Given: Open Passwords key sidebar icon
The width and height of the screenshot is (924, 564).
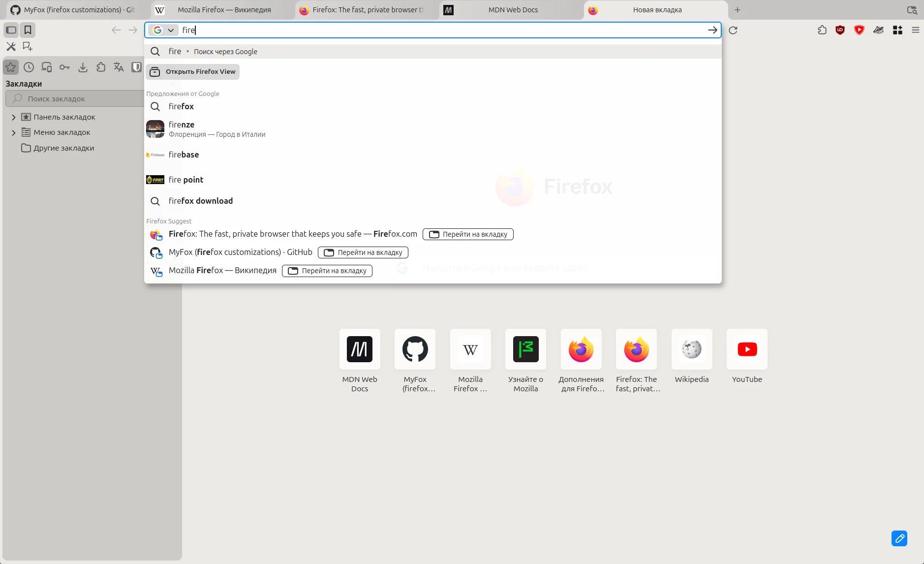Looking at the screenshot, I should pyautogui.click(x=64, y=67).
